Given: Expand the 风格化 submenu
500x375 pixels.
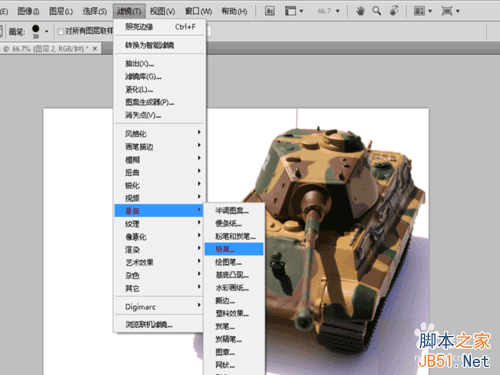Looking at the screenshot, I should [x=159, y=134].
